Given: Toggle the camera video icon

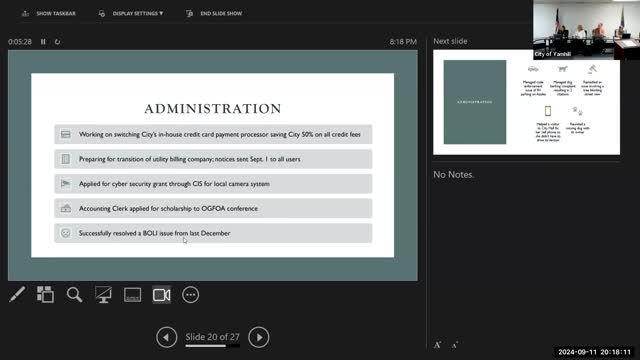Looking at the screenshot, I should tap(162, 295).
